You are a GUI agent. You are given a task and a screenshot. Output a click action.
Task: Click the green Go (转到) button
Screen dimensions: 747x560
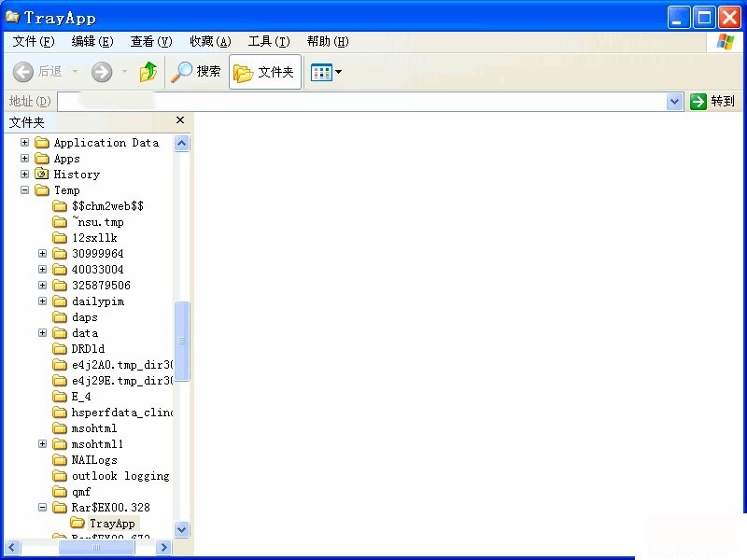coord(712,101)
